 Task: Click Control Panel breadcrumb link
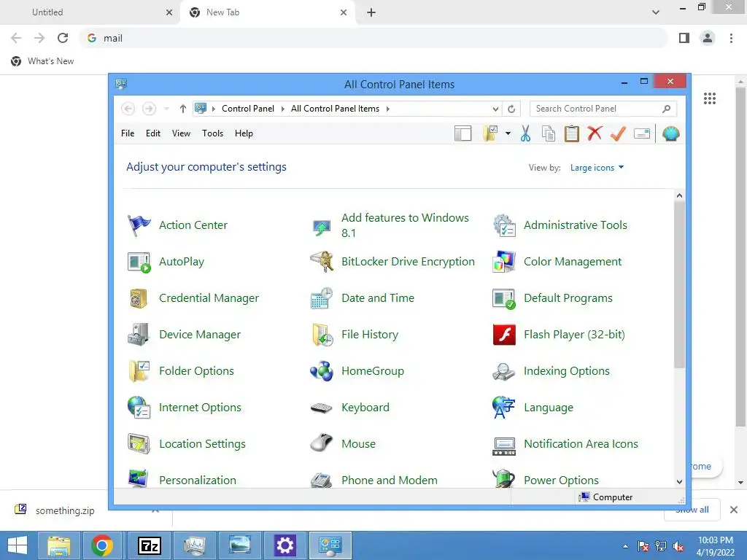click(248, 109)
